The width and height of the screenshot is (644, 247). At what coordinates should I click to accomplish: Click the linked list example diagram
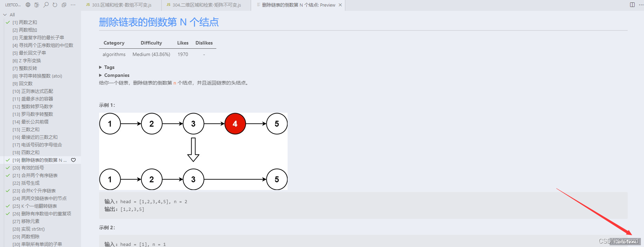pyautogui.click(x=193, y=151)
